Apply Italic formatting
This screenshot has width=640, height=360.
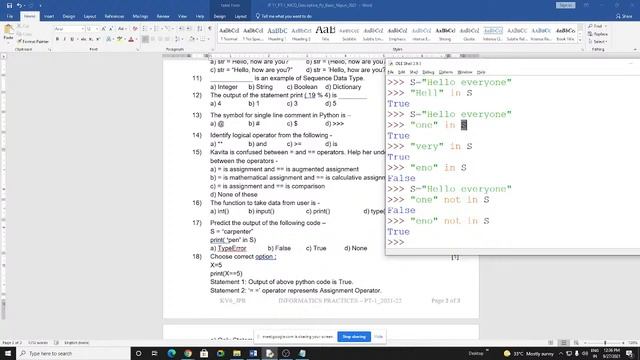coord(64,39)
